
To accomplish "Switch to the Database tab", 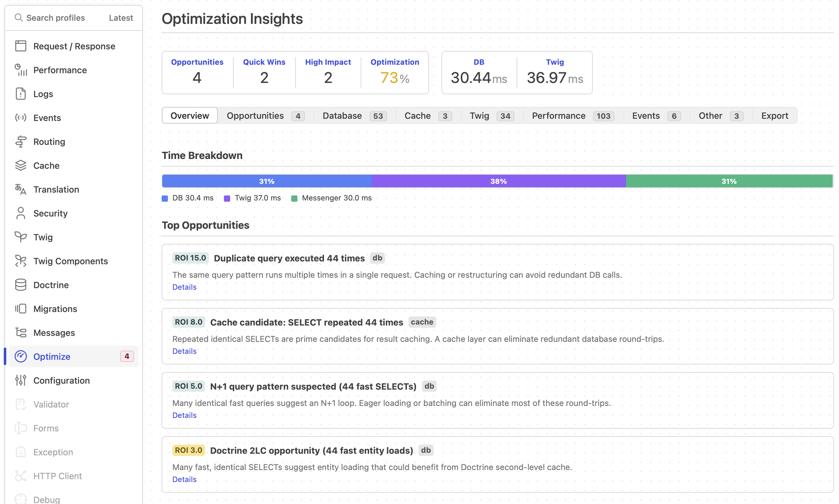I will (x=353, y=115).
